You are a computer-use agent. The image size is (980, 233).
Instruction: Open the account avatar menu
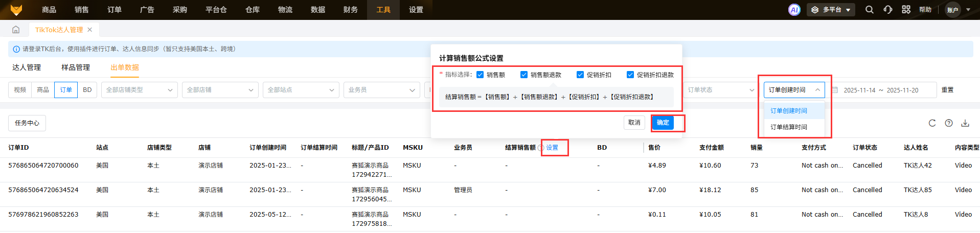coord(953,10)
